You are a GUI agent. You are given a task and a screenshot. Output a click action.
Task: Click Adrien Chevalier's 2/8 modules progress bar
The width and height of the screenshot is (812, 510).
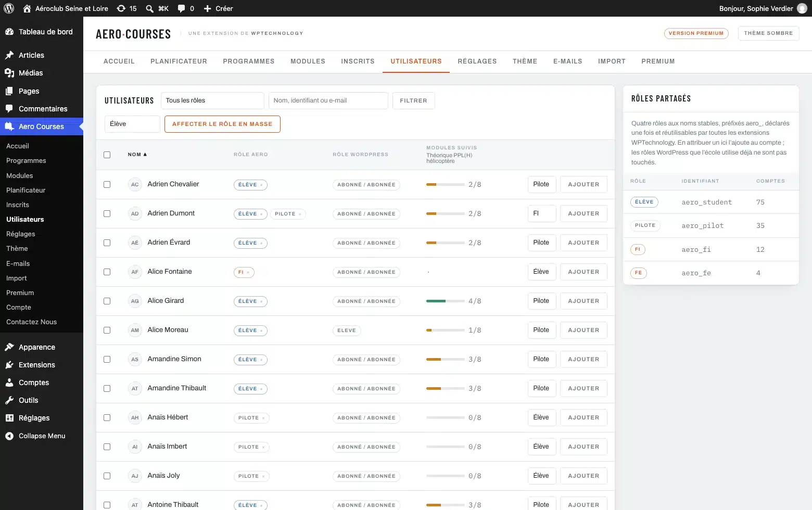446,185
